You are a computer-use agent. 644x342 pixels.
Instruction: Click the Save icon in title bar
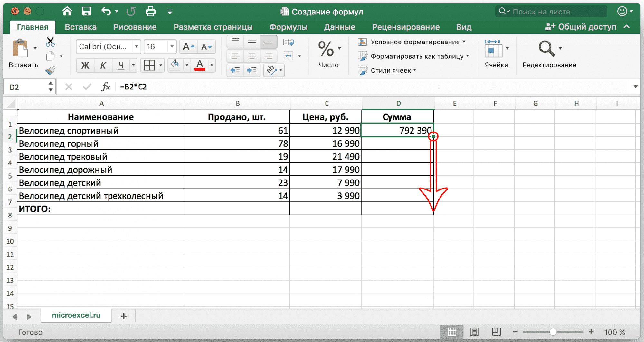tap(86, 12)
